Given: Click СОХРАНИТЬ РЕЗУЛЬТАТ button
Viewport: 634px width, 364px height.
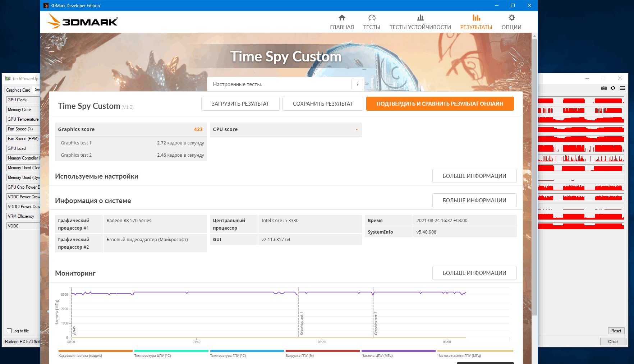Looking at the screenshot, I should 323,104.
